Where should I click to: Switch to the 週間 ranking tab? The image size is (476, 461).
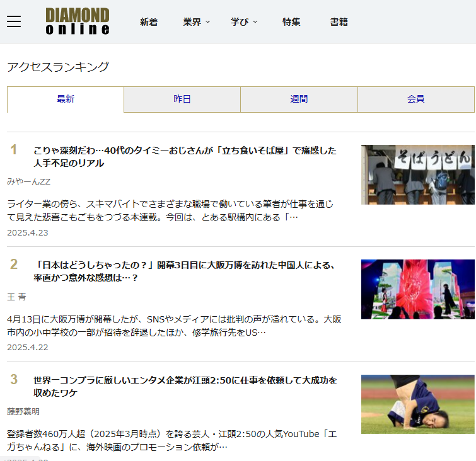tap(299, 99)
